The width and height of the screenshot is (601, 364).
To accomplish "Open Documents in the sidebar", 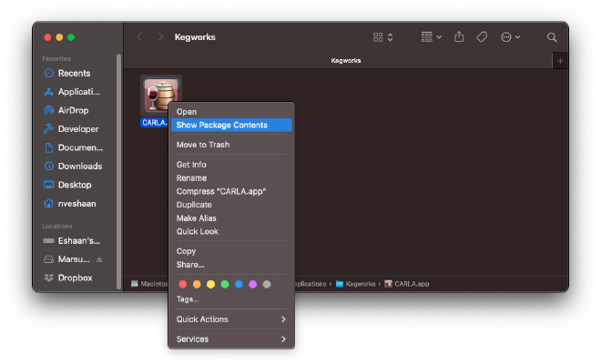I will point(74,147).
